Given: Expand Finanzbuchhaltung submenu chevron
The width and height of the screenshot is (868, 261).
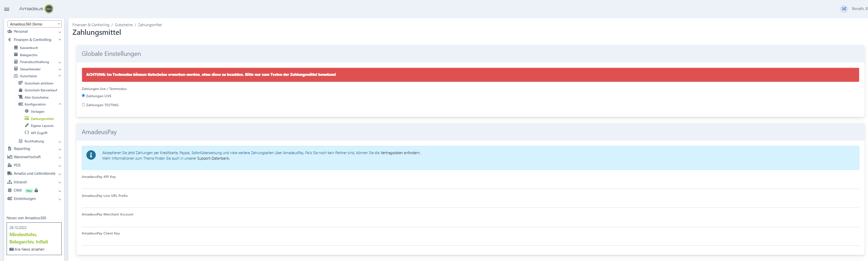Looking at the screenshot, I should click(60, 62).
